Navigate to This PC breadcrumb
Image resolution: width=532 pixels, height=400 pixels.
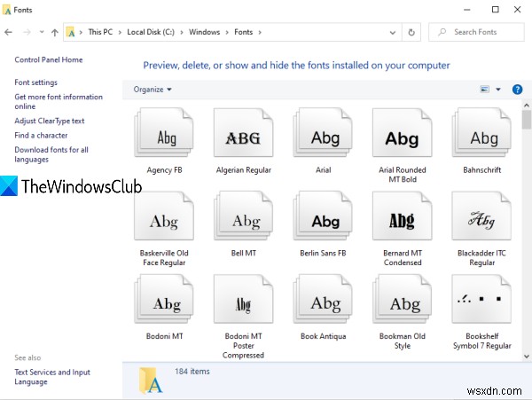(100, 32)
